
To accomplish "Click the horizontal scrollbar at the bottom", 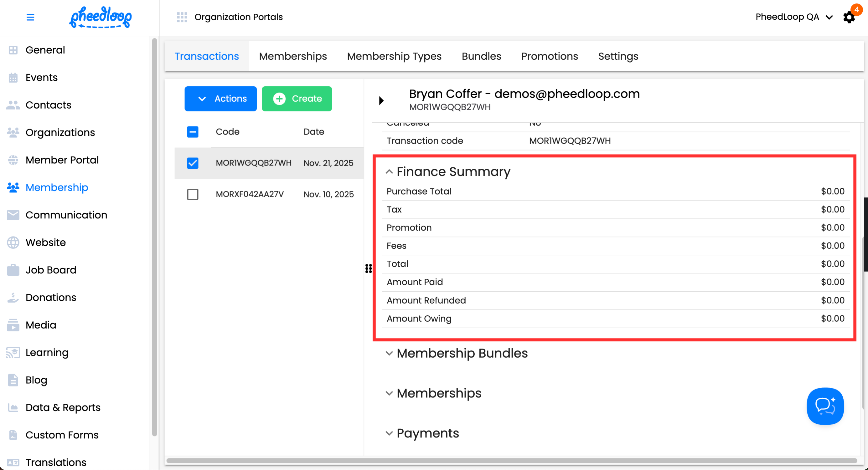I will pos(512,460).
